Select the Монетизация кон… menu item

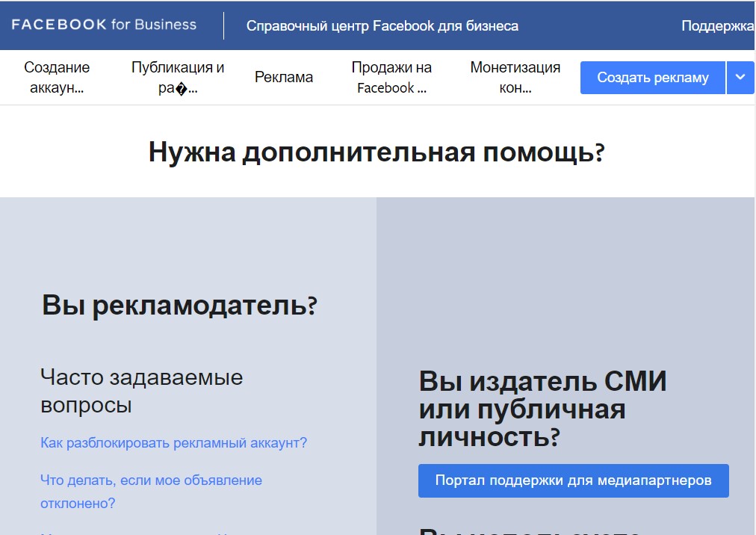[x=515, y=78]
